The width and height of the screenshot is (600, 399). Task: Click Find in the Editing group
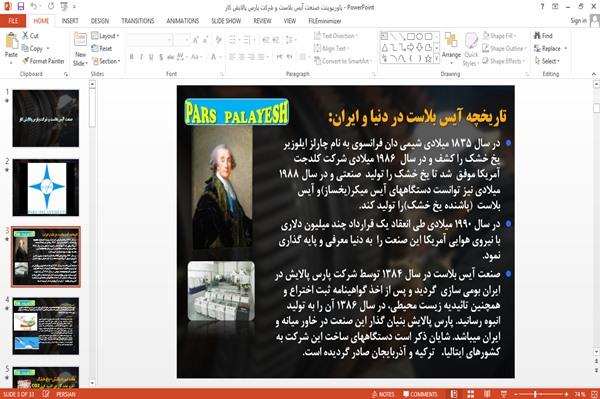543,36
